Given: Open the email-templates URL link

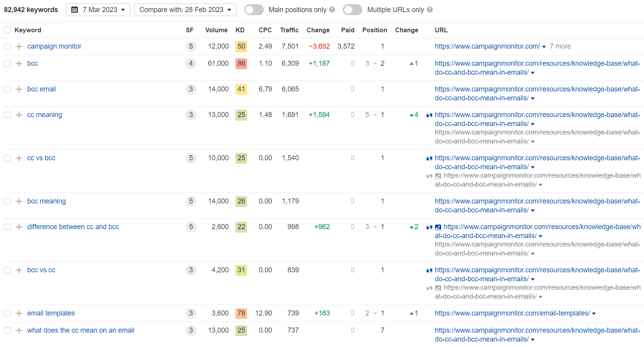Looking at the screenshot, I should point(512,313).
